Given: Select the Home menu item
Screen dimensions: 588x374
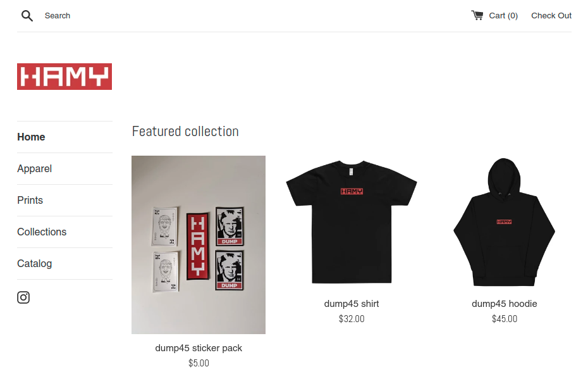Looking at the screenshot, I should pos(31,137).
